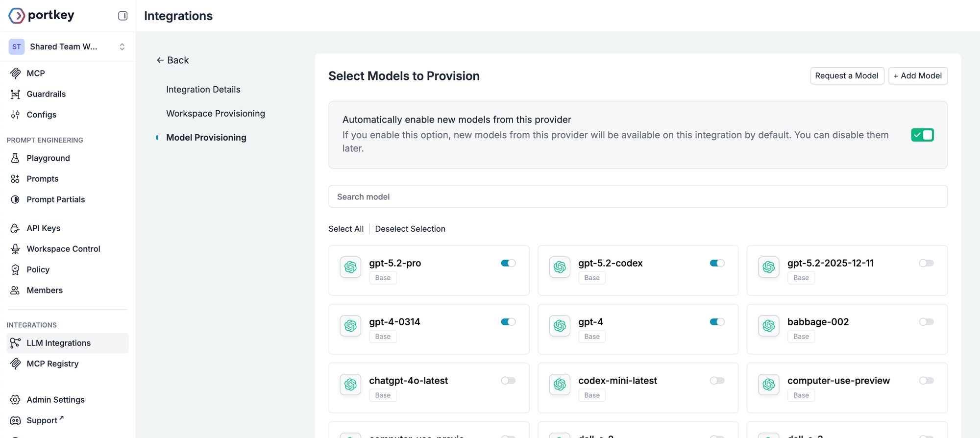980x438 pixels.
Task: Click the API Keys icon
Action: [x=15, y=228]
